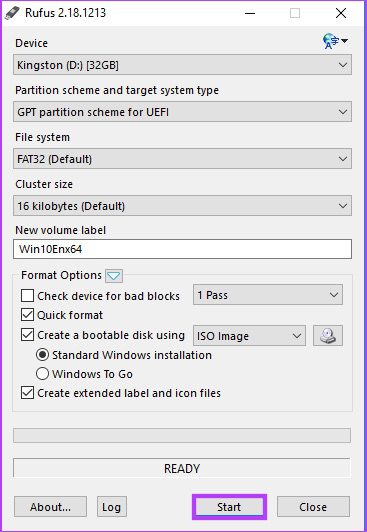
Task: Click the disk image browse icon
Action: pos(328,336)
